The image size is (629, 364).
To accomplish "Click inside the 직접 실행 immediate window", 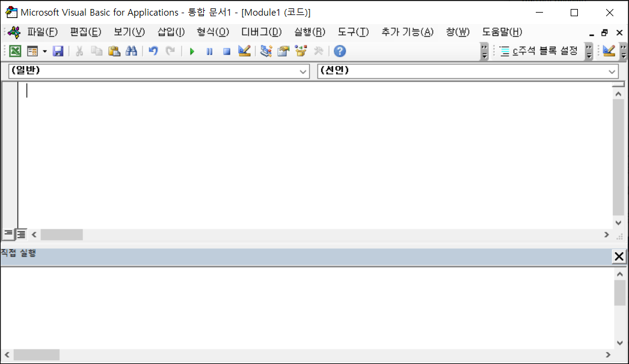I will click(x=307, y=308).
